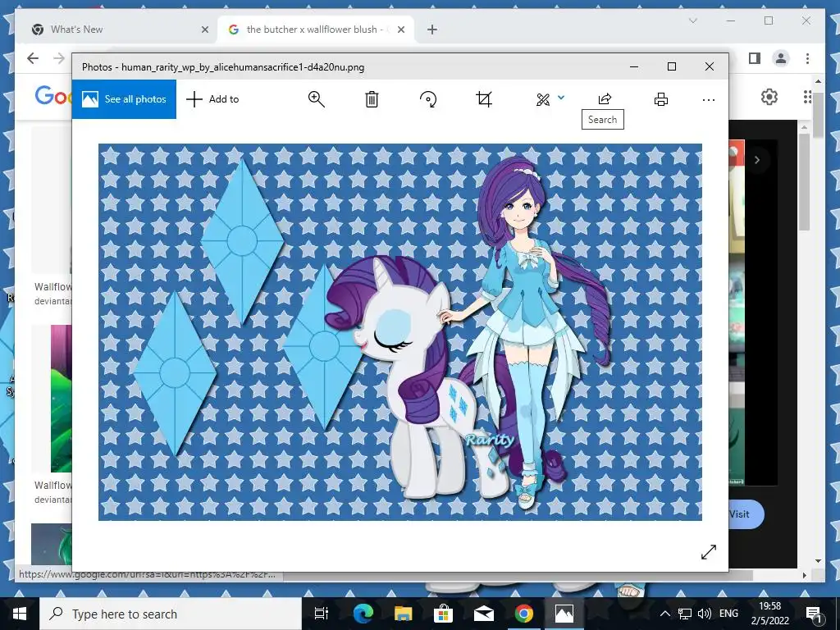Open the See more ellipsis menu in Photos
The height and width of the screenshot is (630, 840).
[708, 99]
